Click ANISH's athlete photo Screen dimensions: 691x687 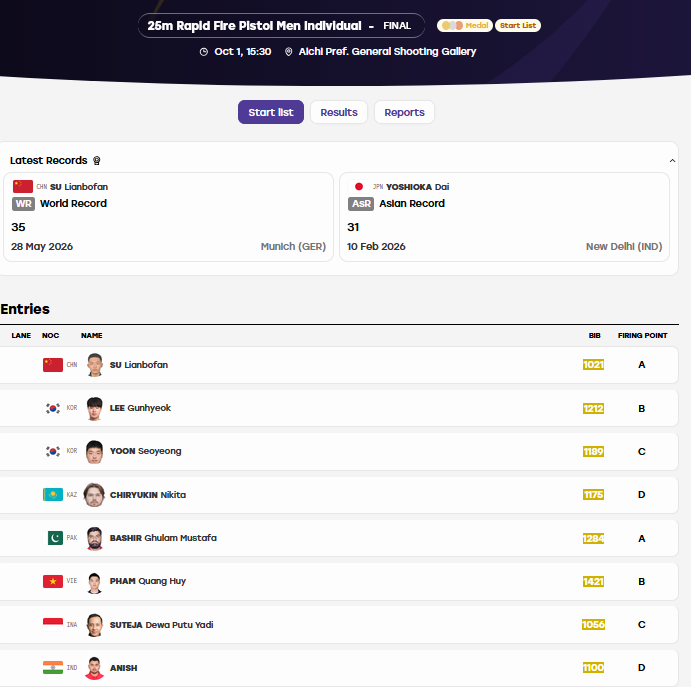94,668
